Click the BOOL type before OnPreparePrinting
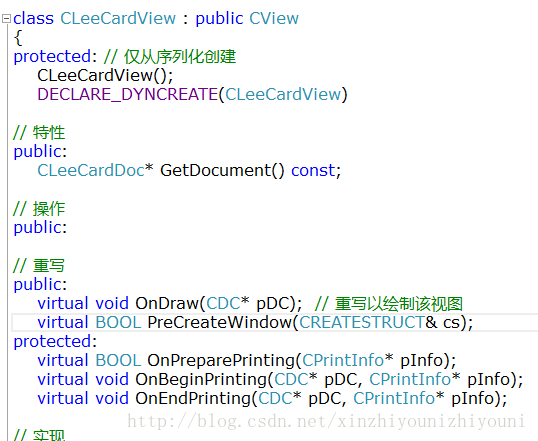 [x=118, y=360]
